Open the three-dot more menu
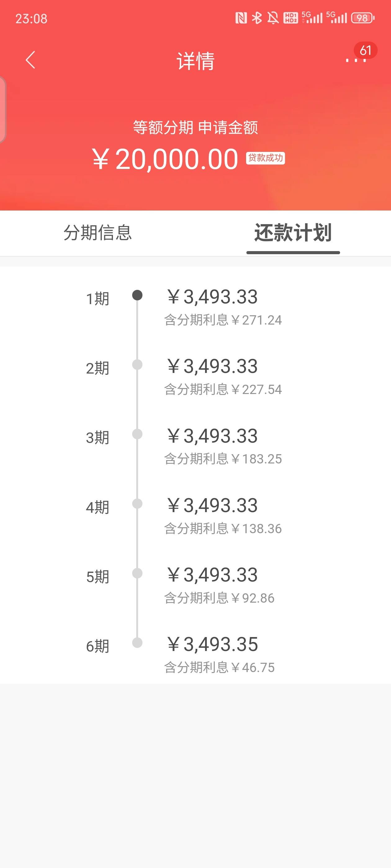 356,60
